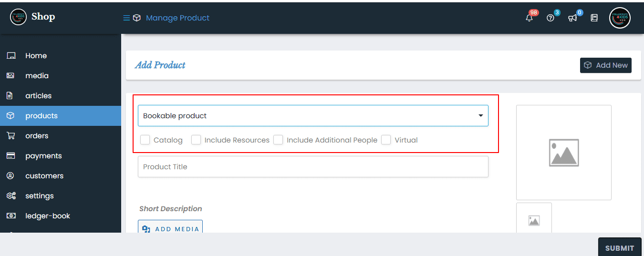Tick the Include Additional People checkbox
Viewport: 644px width, 256px height.
(278, 140)
